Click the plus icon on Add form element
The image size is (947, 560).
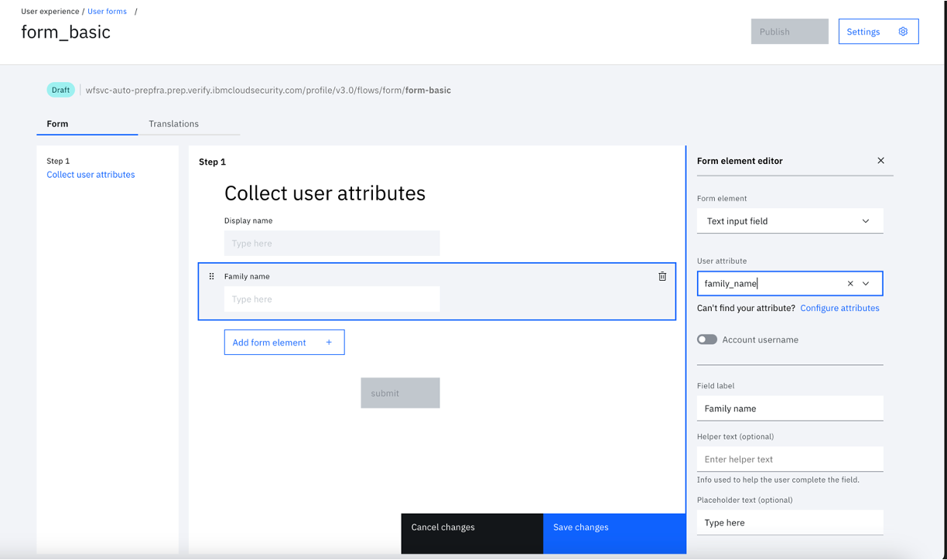pyautogui.click(x=329, y=343)
